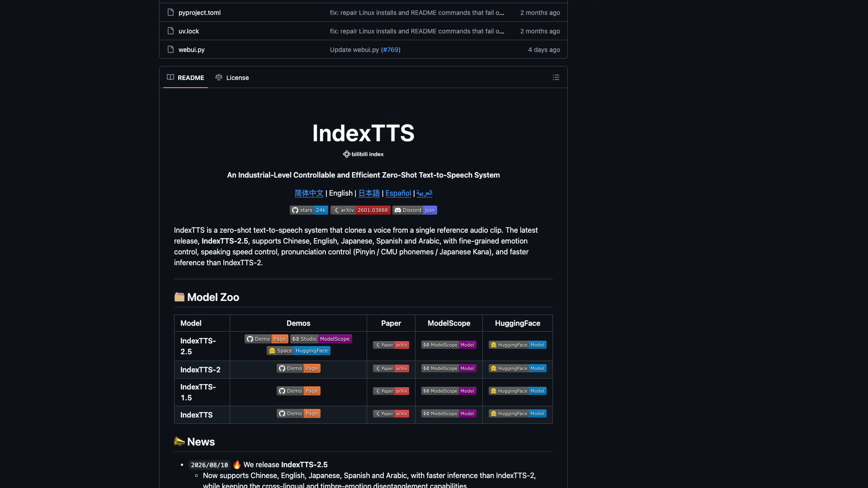
Task: Open IndexTTS-1.5 ModelScope Model badge
Action: 449,391
